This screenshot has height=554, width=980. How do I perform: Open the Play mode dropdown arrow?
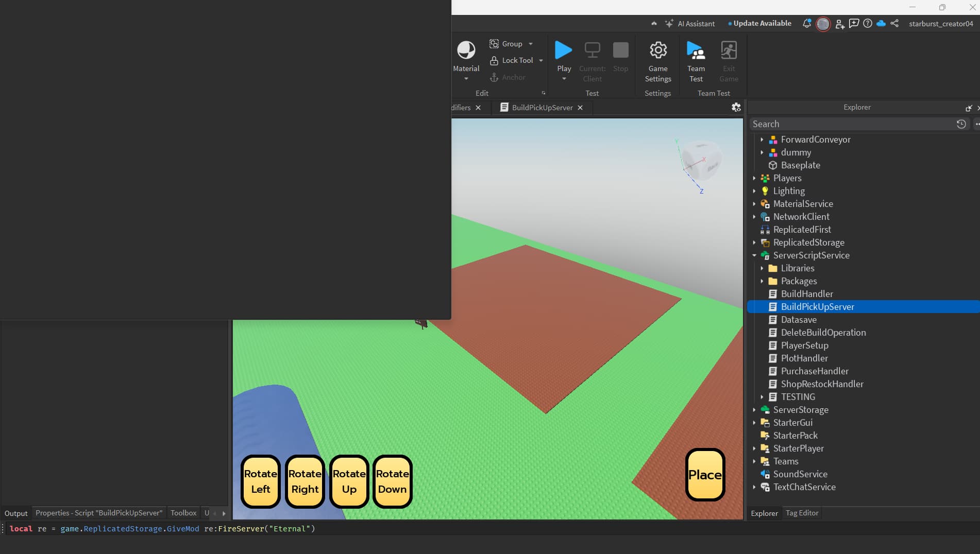click(564, 78)
